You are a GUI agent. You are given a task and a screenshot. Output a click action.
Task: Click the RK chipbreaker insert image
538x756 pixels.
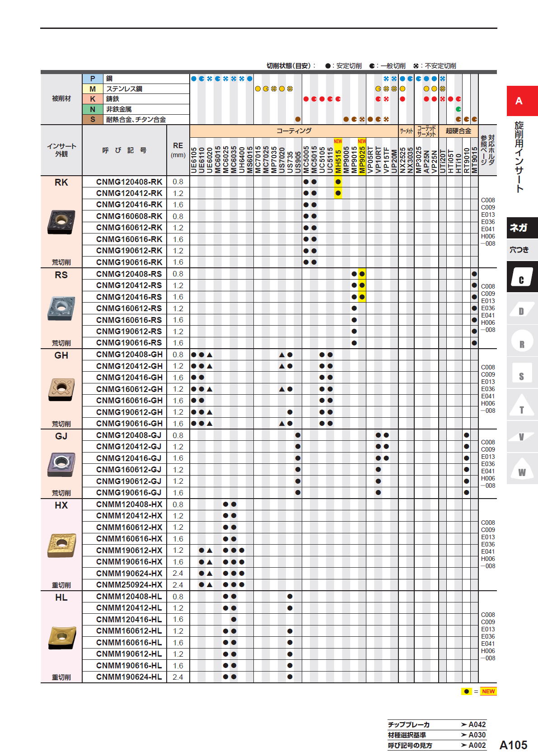point(61,222)
